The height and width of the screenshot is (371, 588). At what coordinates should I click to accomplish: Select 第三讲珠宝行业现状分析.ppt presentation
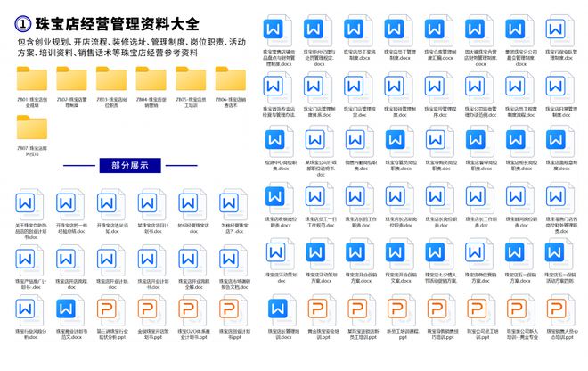click(x=110, y=311)
